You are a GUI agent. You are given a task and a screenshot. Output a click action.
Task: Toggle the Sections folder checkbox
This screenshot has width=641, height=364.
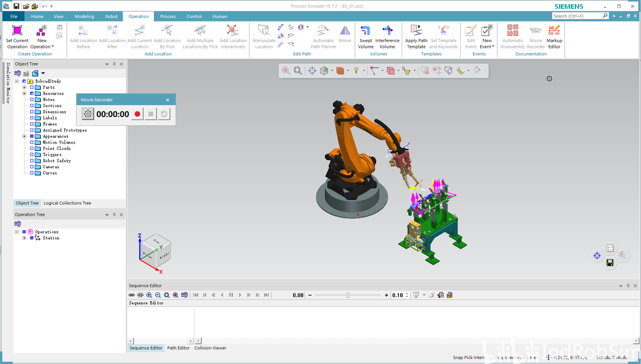[x=32, y=106]
